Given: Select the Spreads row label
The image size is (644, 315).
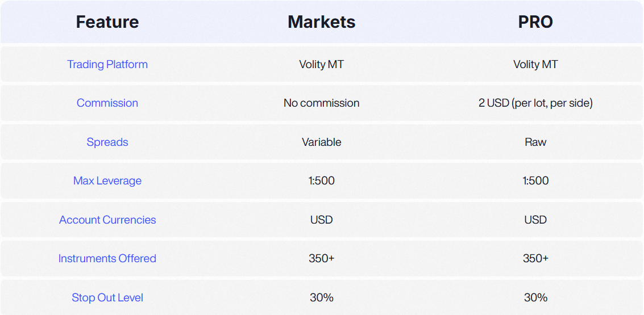Looking at the screenshot, I should click(107, 142).
